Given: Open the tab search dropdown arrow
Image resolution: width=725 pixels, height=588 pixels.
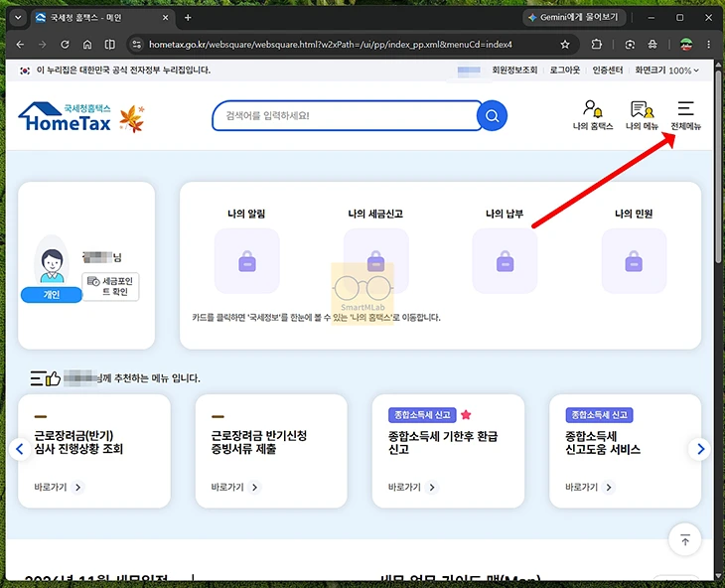Looking at the screenshot, I should click(18, 18).
